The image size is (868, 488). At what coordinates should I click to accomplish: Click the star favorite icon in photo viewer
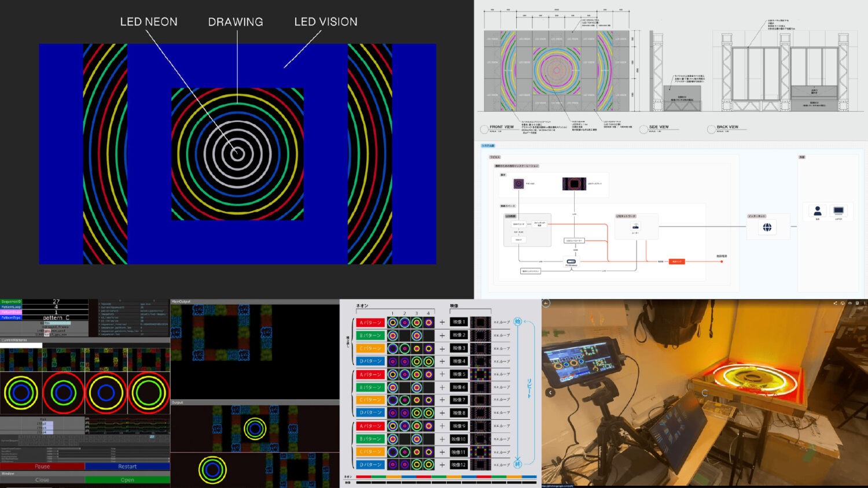[x=849, y=303]
